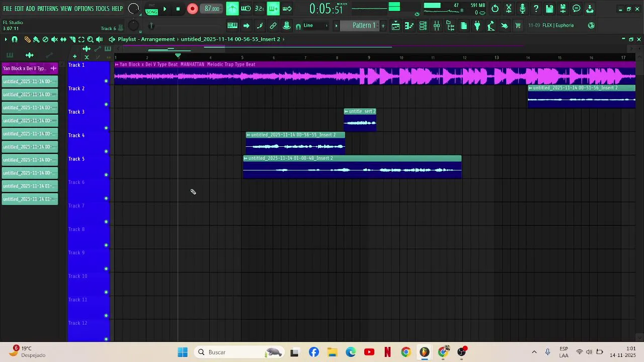Viewport: 644px width, 362px height.
Task: Select the Slice tool icon
Action: tap(72, 39)
